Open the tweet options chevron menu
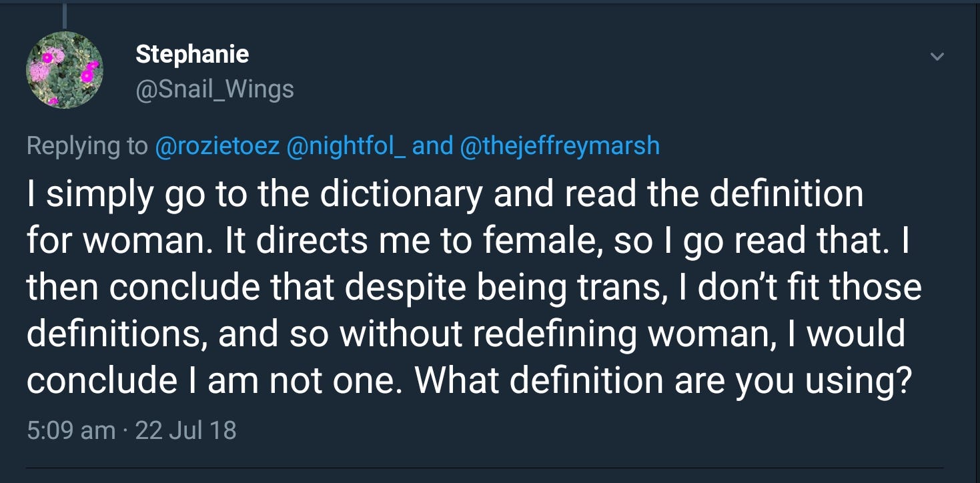Viewport: 980px width, 483px height. (937, 57)
